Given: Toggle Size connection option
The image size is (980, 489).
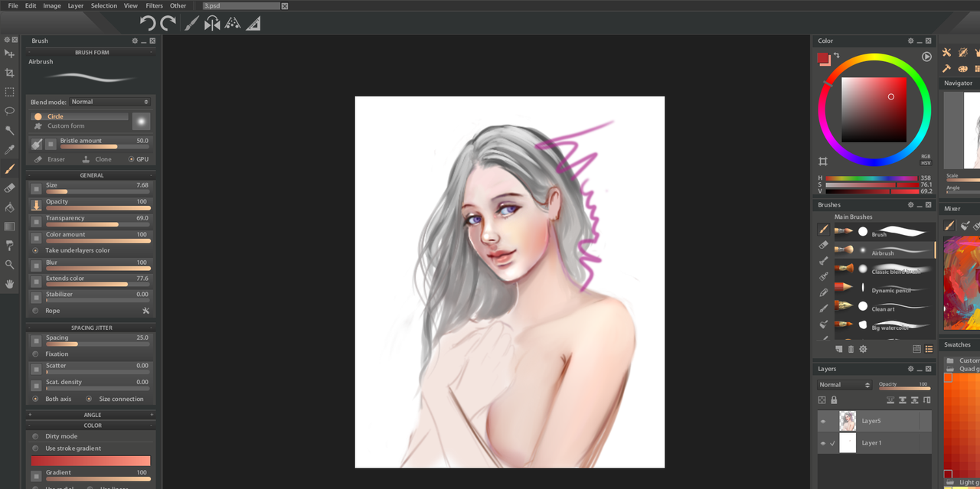Looking at the screenshot, I should click(x=89, y=399).
